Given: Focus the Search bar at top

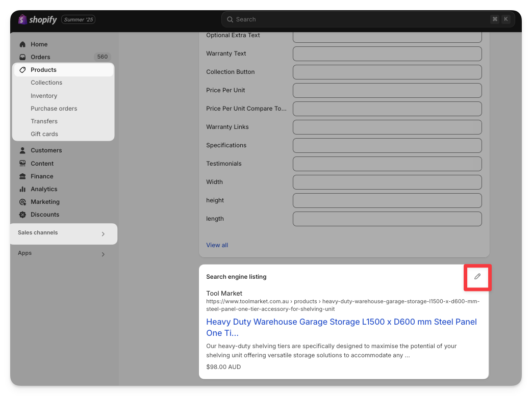Looking at the screenshot, I should tap(357, 19).
